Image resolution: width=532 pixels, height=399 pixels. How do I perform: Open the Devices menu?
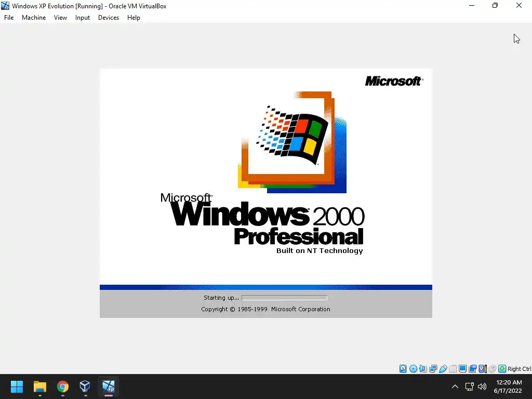click(109, 18)
